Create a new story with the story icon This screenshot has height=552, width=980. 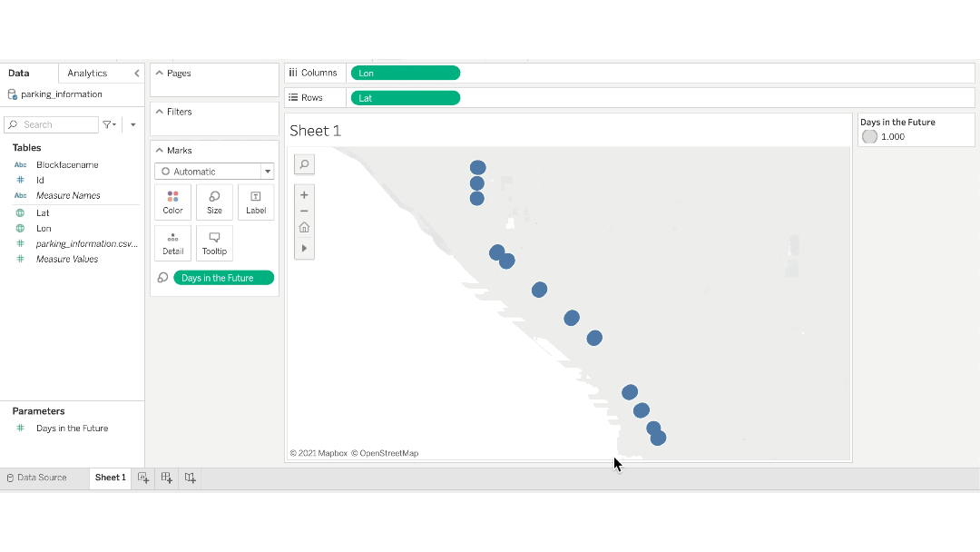pyautogui.click(x=190, y=477)
